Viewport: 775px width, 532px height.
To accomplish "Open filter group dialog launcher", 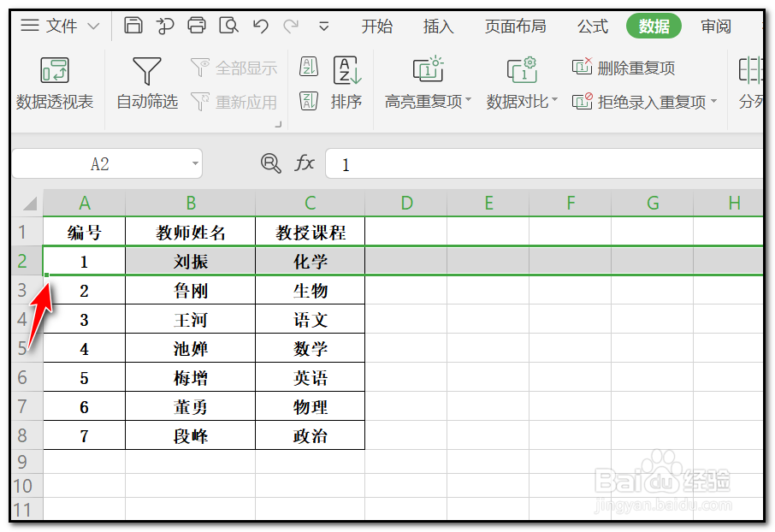I will 278,124.
